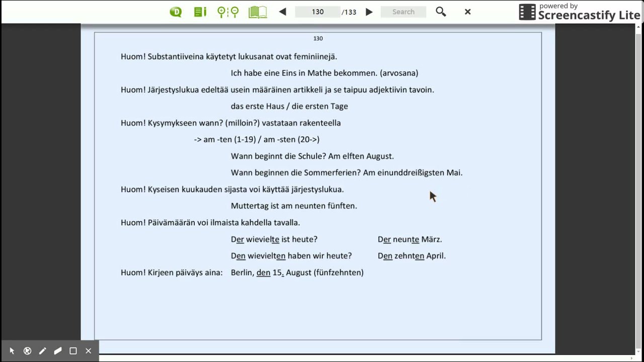The width and height of the screenshot is (644, 362).
Task: Click the text 'Berlin, den 15. August (fünfzehnten)'
Action: [297, 273]
